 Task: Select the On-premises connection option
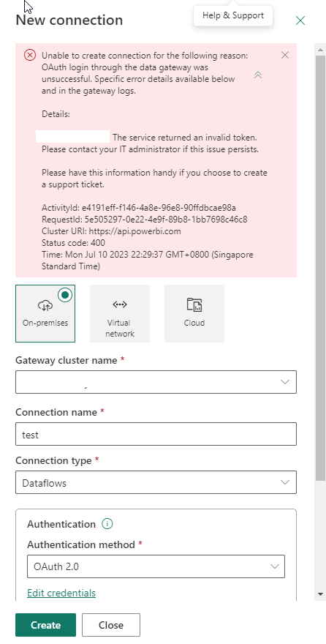pos(45,313)
